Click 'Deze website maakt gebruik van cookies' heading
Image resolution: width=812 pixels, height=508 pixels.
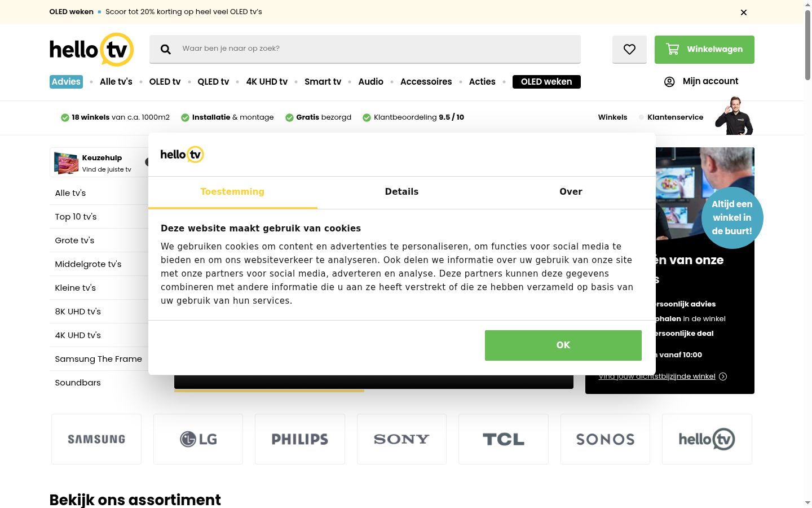coord(261,229)
